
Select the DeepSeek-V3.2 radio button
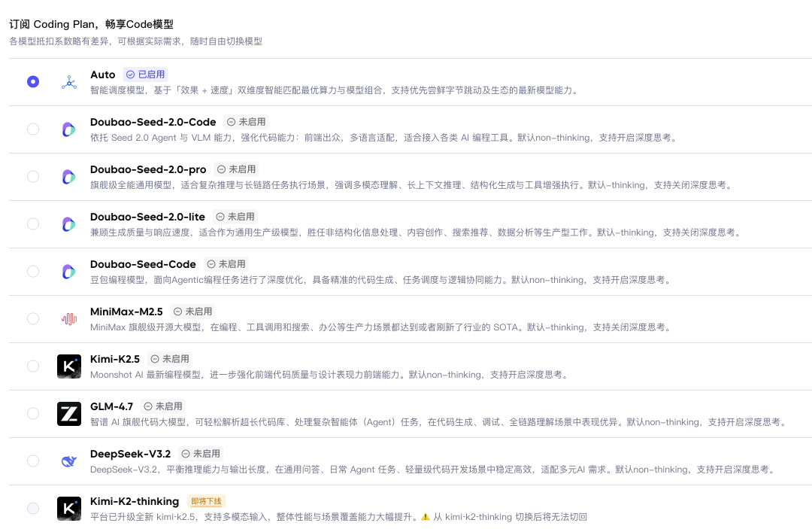(33, 461)
